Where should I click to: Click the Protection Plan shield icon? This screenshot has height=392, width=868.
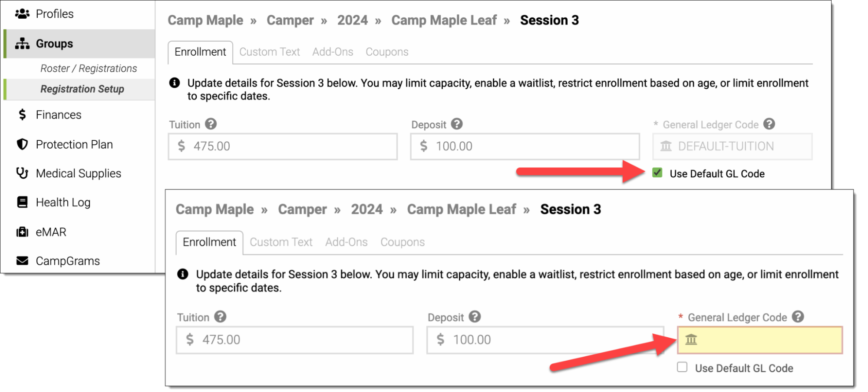coord(22,144)
